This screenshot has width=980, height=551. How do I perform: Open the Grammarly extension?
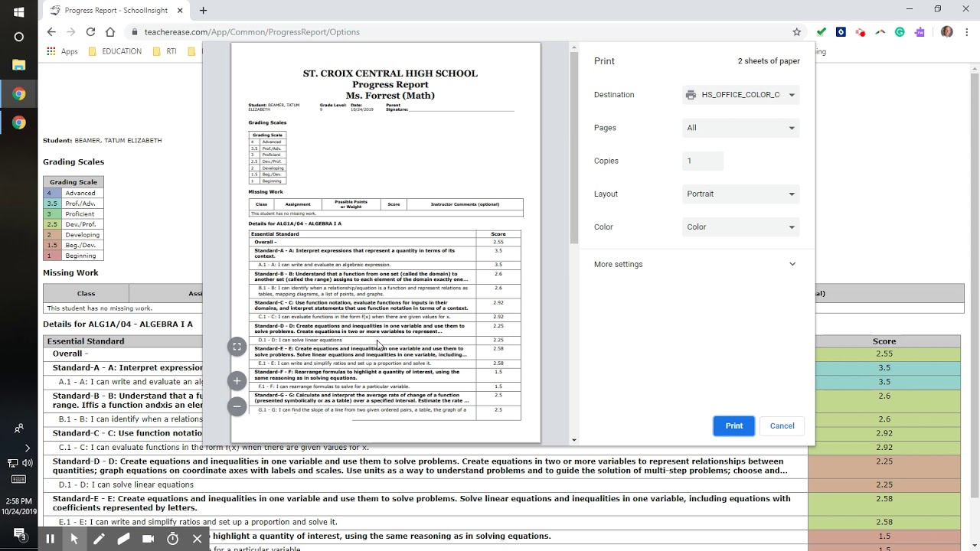(x=900, y=32)
